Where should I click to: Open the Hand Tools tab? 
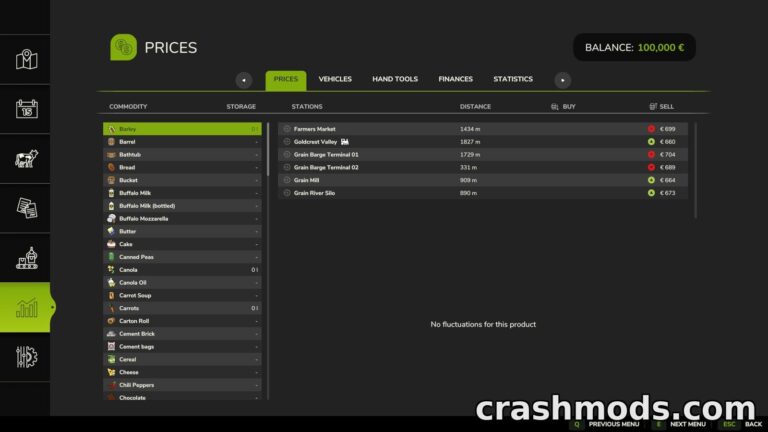[395, 79]
